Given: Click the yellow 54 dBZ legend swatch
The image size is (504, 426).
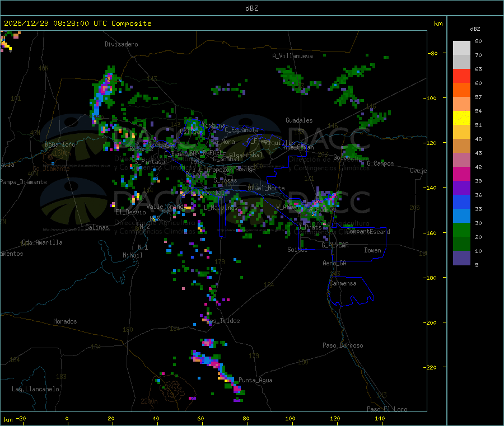Looking at the screenshot, I should [x=461, y=118].
